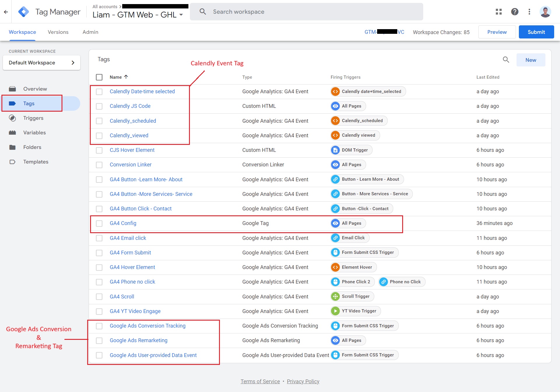
Task: Switch to the Workspace tab
Action: click(22, 32)
